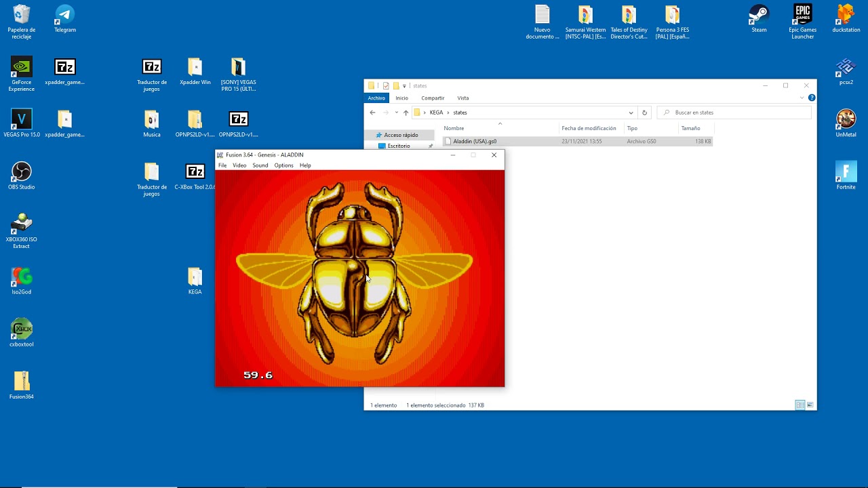
Task: Go up one folder level in Explorer
Action: (406, 113)
